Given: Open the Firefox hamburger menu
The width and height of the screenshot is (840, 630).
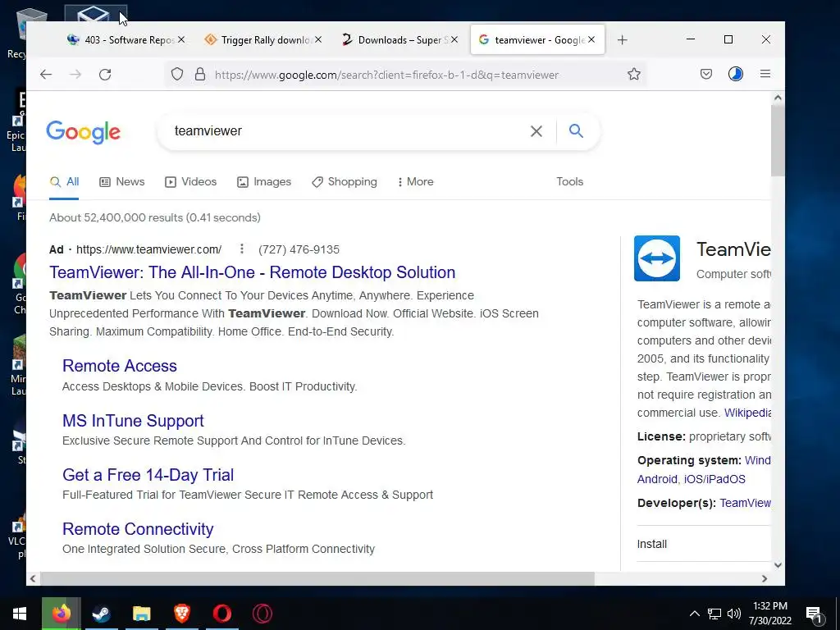Looking at the screenshot, I should coord(765,75).
